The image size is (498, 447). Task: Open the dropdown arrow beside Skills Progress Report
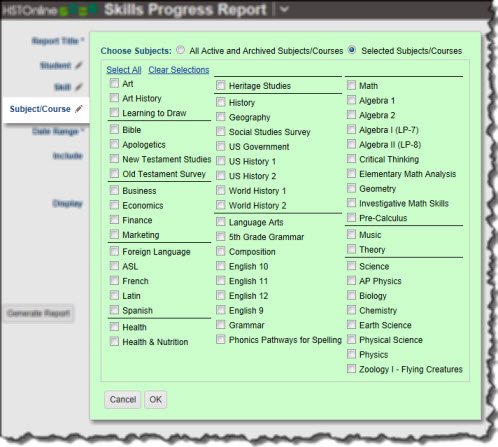[x=284, y=9]
